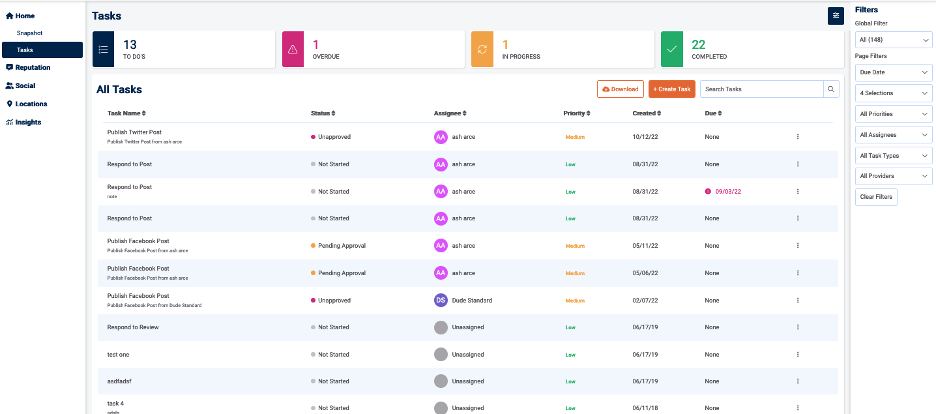Click the In Progress refresh icon
This screenshot has width=936, height=414.
482,49
